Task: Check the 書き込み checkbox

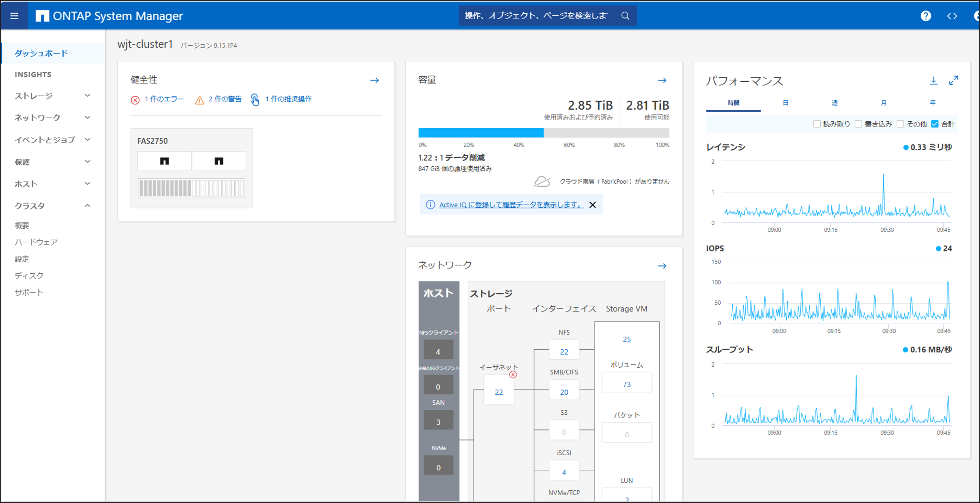Action: [858, 124]
